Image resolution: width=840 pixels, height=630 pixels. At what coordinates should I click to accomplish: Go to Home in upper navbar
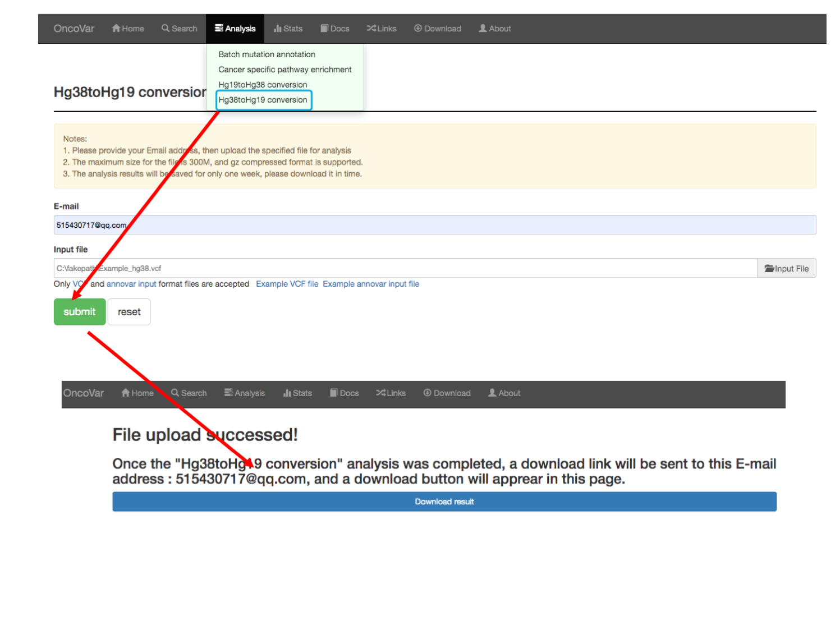click(128, 29)
